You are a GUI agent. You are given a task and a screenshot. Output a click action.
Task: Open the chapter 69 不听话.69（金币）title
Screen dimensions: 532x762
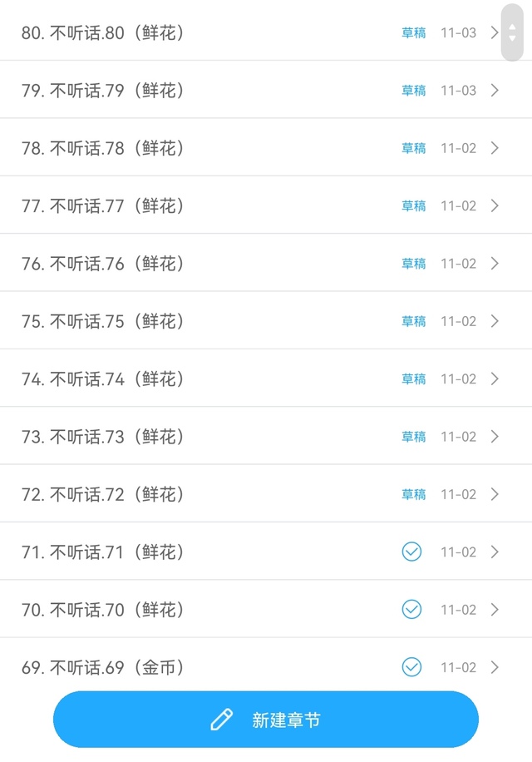click(103, 667)
